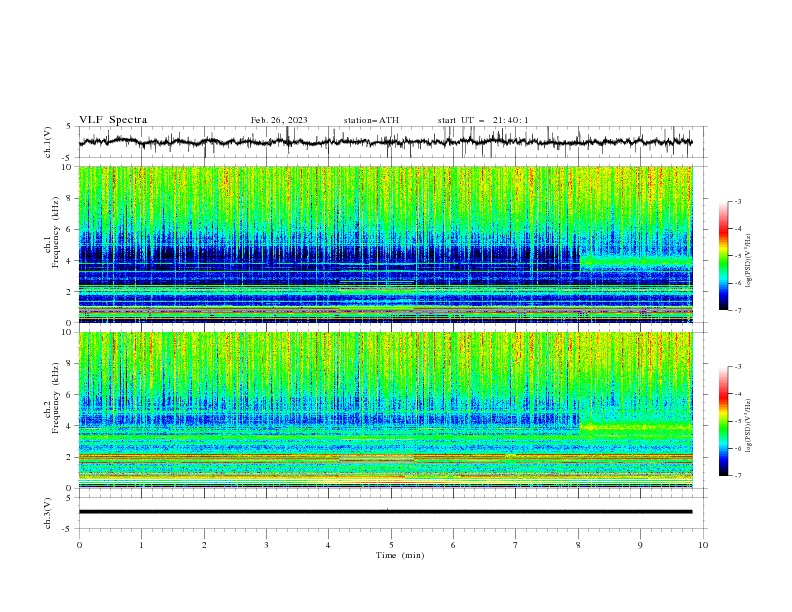Click the ch.1 spectrogram color scale bar
Screen dimensions: 792x612
[724, 256]
